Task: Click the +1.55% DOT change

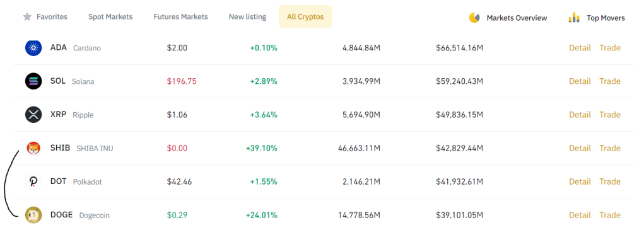Action: coord(264,181)
